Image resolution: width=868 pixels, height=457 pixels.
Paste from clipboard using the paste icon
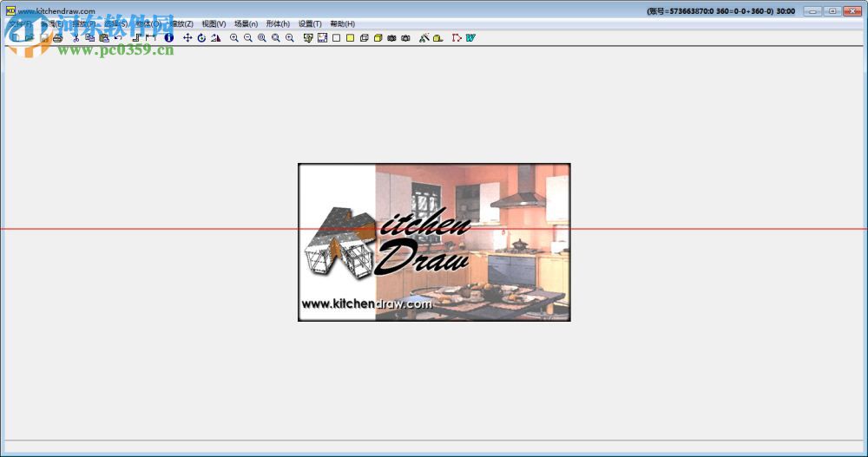coord(103,37)
